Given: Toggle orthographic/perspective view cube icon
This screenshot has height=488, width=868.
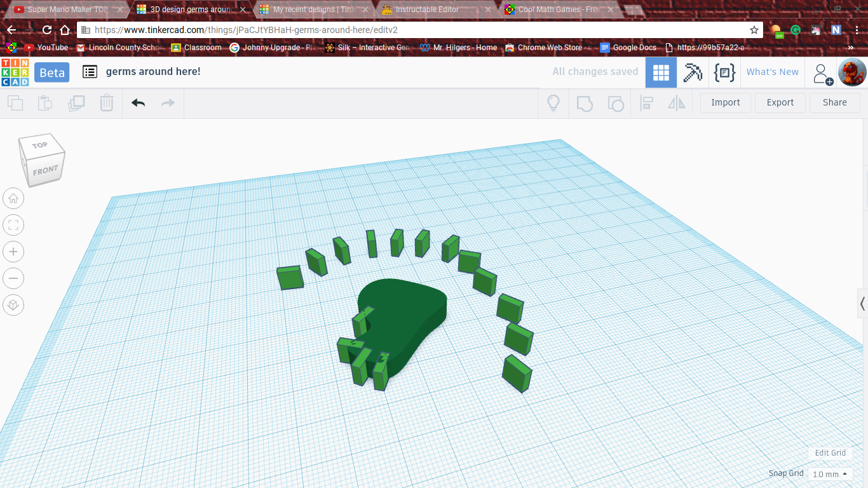Looking at the screenshot, I should pyautogui.click(x=13, y=305).
